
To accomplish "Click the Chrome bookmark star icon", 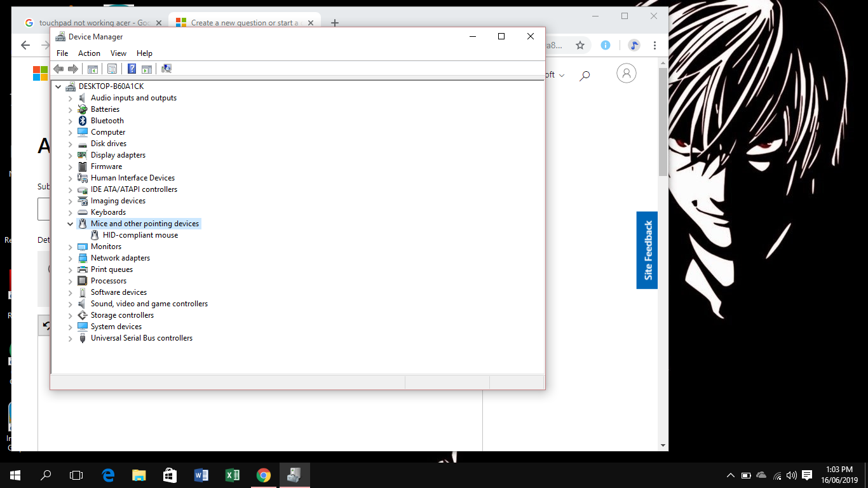I will tap(580, 45).
